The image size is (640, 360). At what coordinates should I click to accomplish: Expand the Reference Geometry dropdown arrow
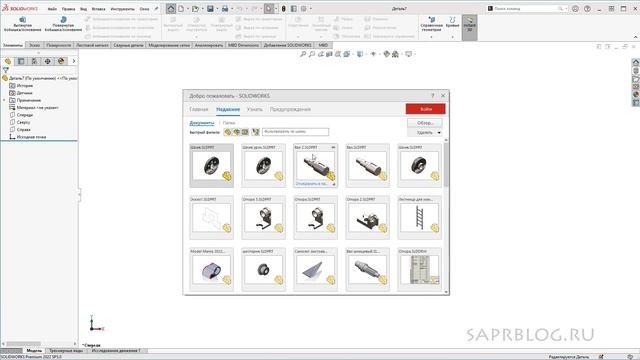click(x=431, y=37)
